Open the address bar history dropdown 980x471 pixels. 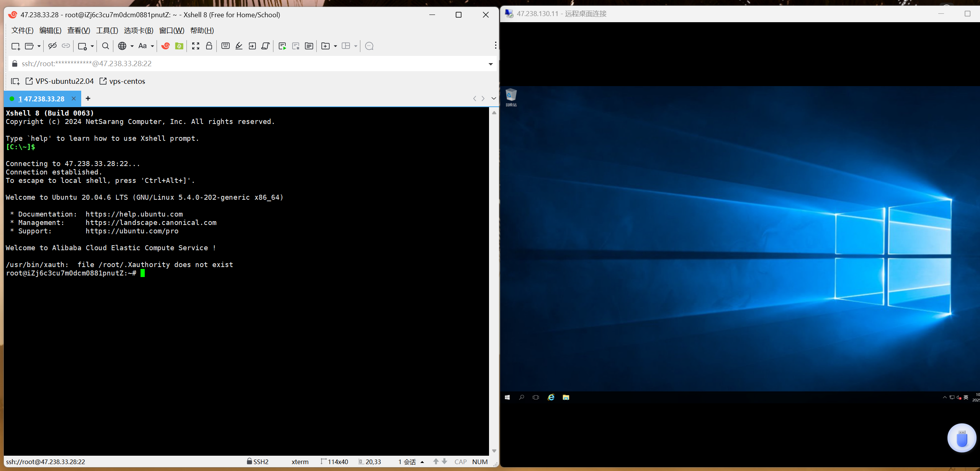(x=491, y=64)
